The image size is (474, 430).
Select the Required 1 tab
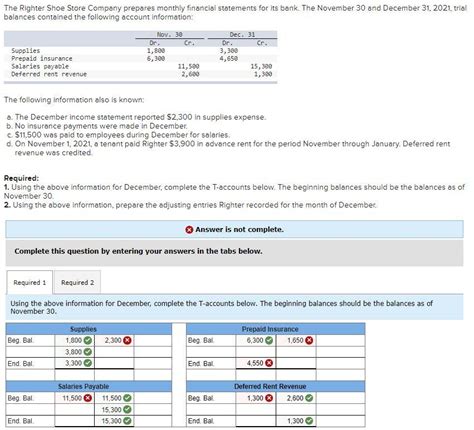pos(30,282)
